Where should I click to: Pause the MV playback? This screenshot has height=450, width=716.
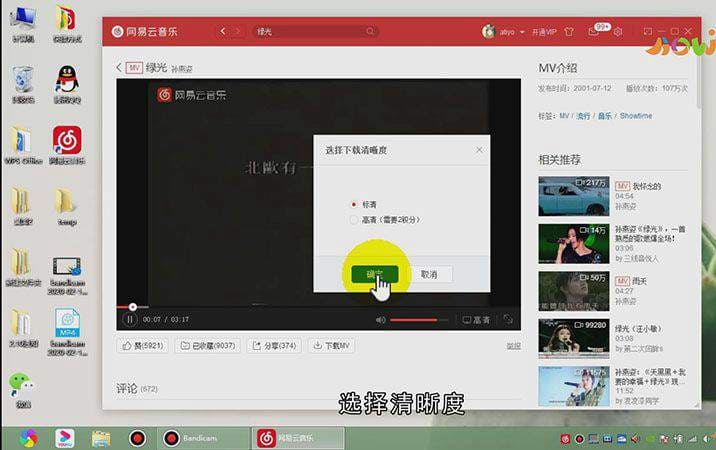(130, 319)
